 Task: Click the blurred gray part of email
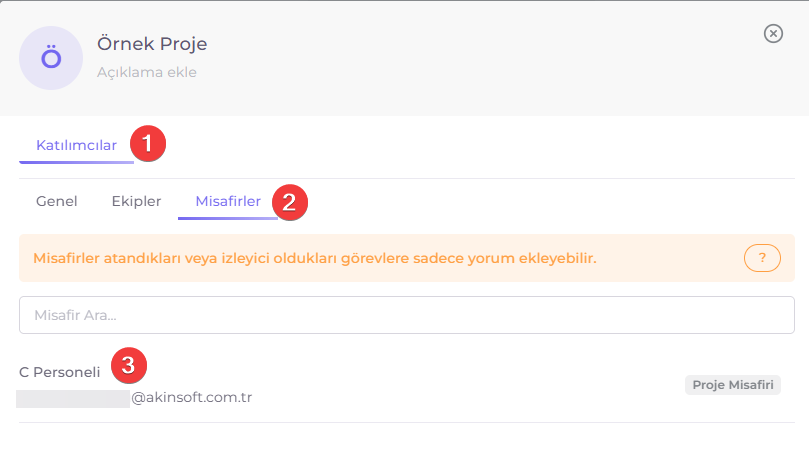73,399
